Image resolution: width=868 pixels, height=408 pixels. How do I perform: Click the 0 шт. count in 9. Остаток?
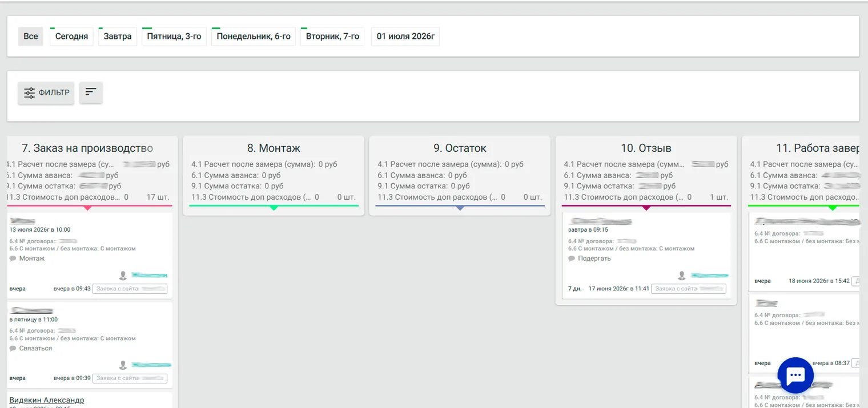point(533,197)
